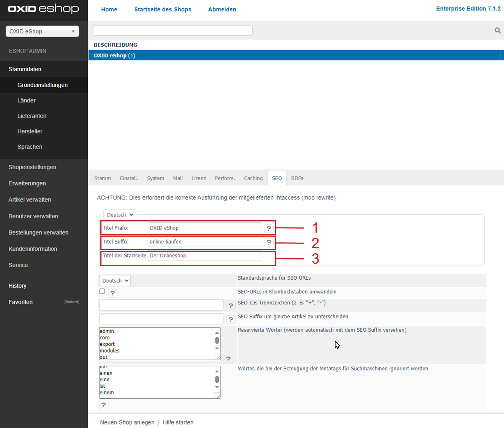Click Abmelden to log out
504x428 pixels.
(x=222, y=10)
